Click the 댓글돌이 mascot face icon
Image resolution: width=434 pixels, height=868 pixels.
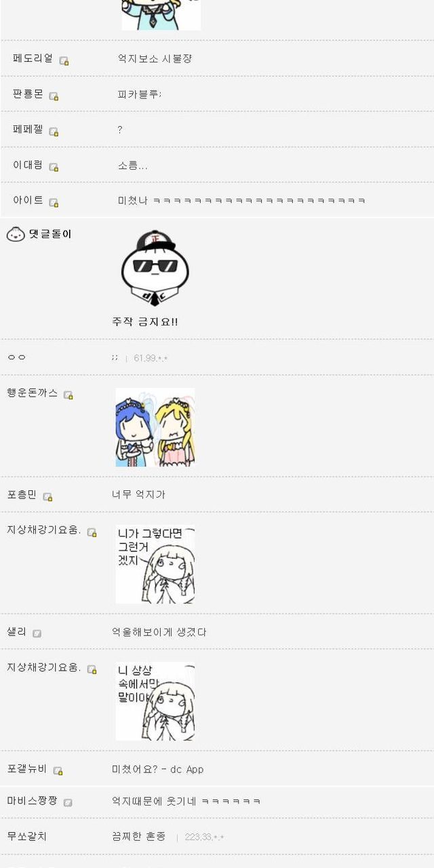[x=16, y=235]
